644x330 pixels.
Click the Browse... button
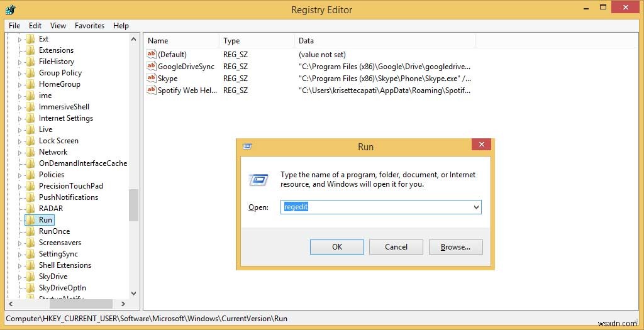[x=455, y=247]
